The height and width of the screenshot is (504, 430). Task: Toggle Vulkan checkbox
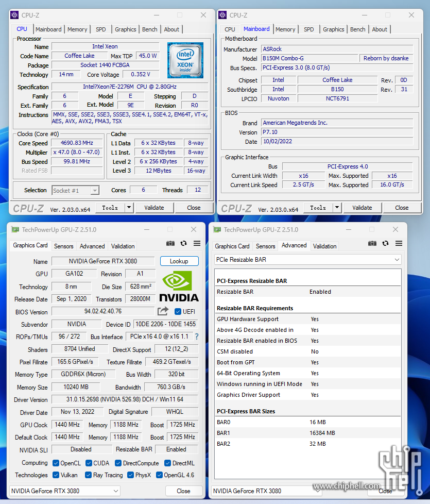pyautogui.click(x=56, y=475)
